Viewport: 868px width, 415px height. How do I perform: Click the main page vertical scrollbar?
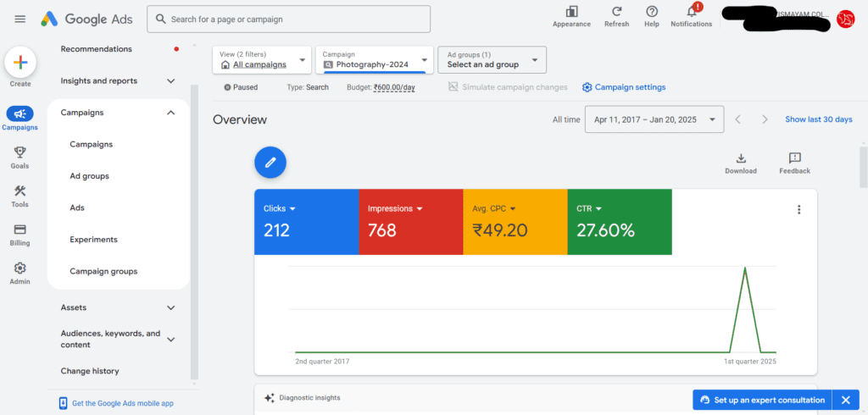pos(864,167)
